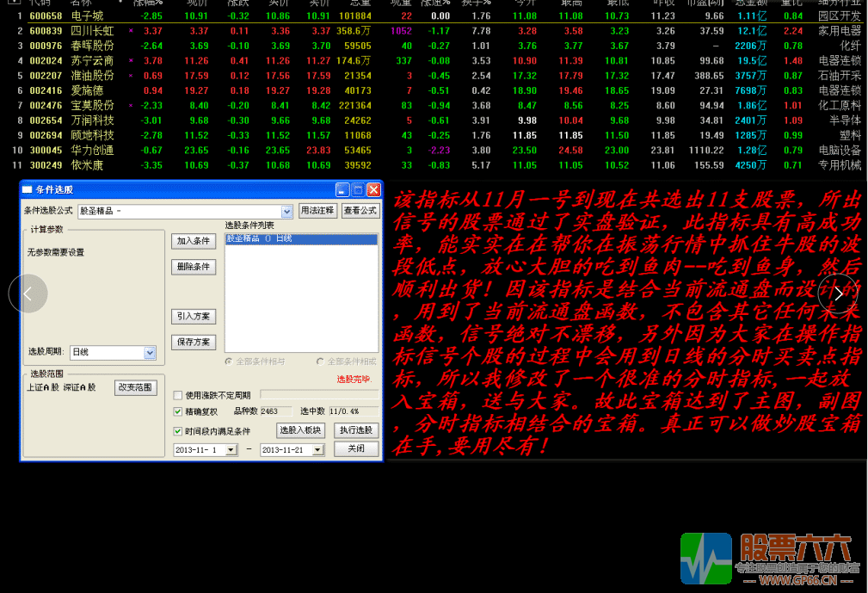The height and width of the screenshot is (593, 868).
Task: Uncheck the 精确复权 checkbox
Action: 178,411
